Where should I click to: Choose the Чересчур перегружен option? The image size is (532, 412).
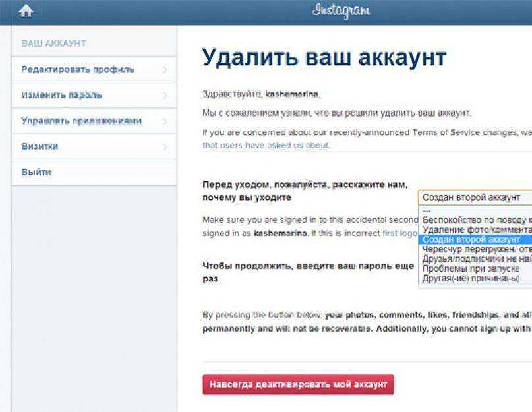coord(475,249)
